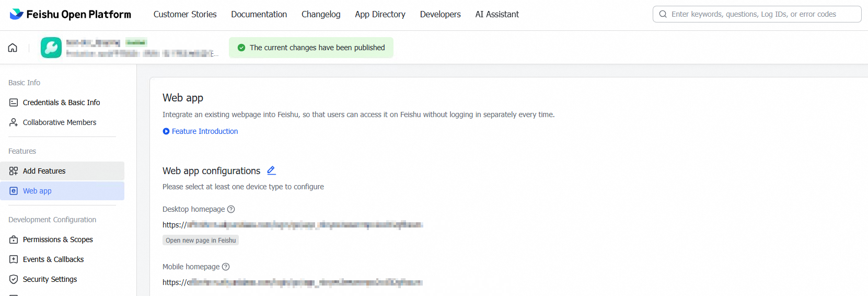The width and height of the screenshot is (868, 296).
Task: Click the Feishu Open Platform logo
Action: click(71, 14)
